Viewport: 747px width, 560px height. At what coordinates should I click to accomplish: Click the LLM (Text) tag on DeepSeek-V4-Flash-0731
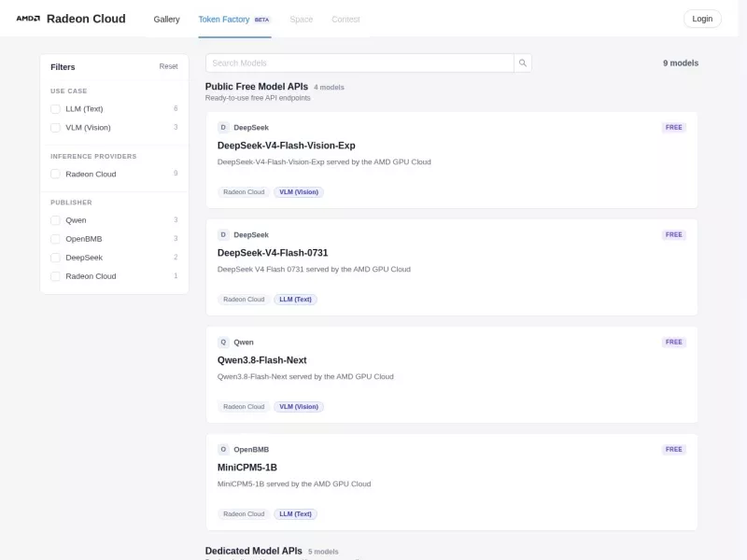point(295,300)
